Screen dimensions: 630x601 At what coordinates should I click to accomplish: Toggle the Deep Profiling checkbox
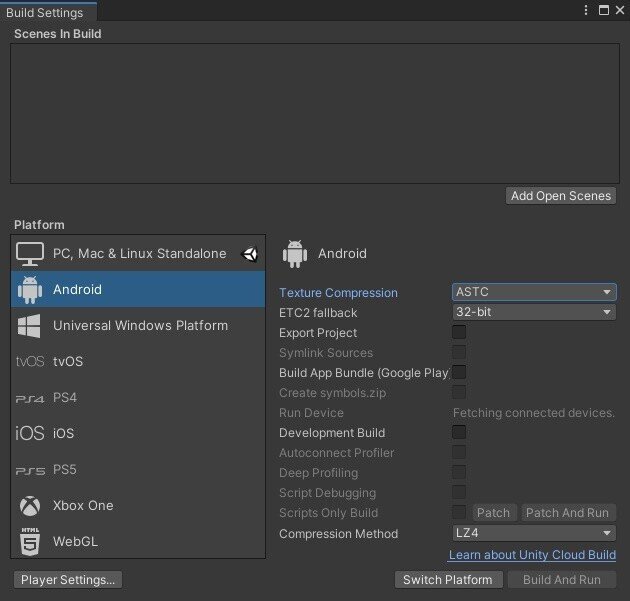click(x=459, y=472)
